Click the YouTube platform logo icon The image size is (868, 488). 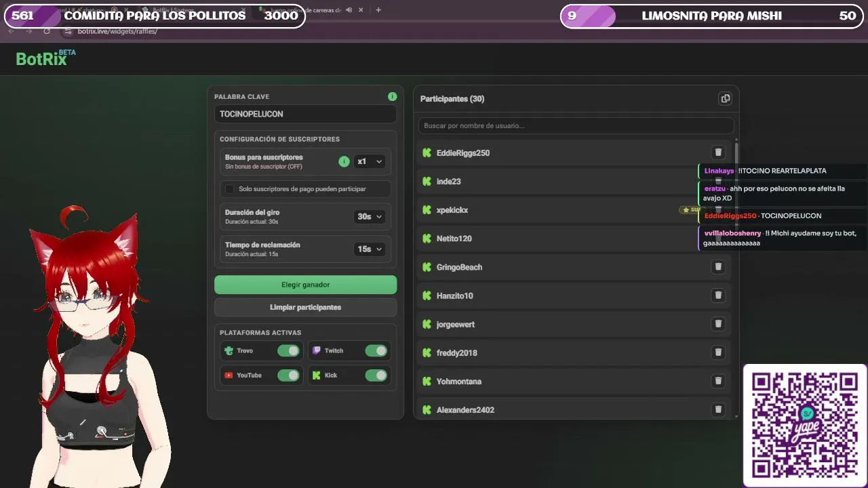pyautogui.click(x=229, y=375)
